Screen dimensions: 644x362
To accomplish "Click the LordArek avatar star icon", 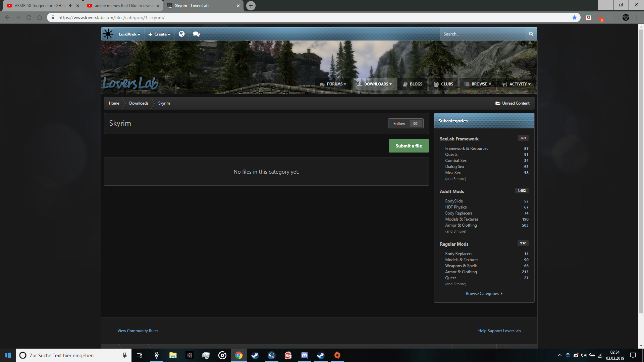I will 108,34.
